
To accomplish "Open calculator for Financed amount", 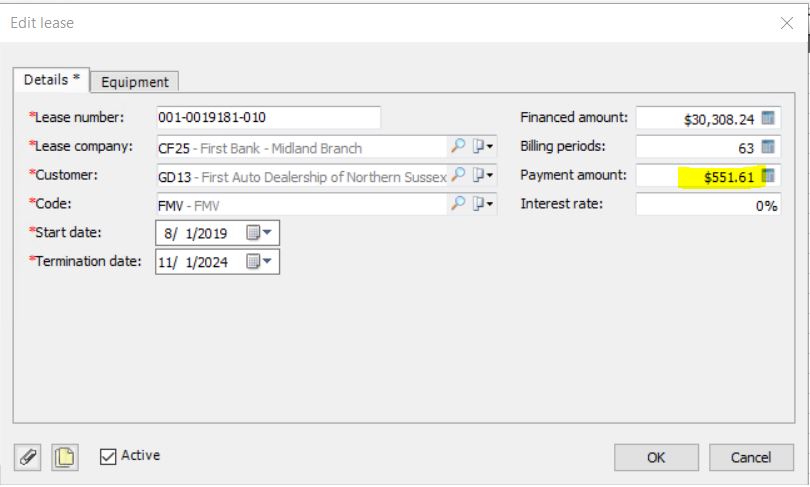I will click(x=768, y=118).
